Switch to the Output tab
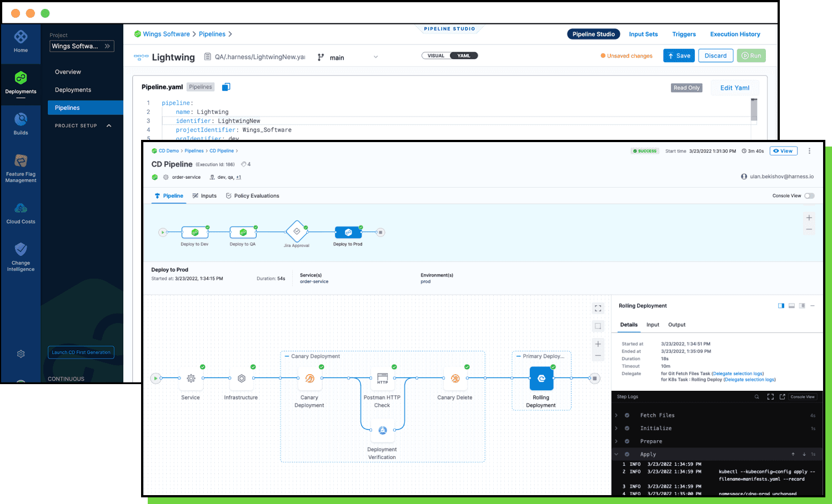Screen dimensions: 832x504 pyautogui.click(x=676, y=325)
